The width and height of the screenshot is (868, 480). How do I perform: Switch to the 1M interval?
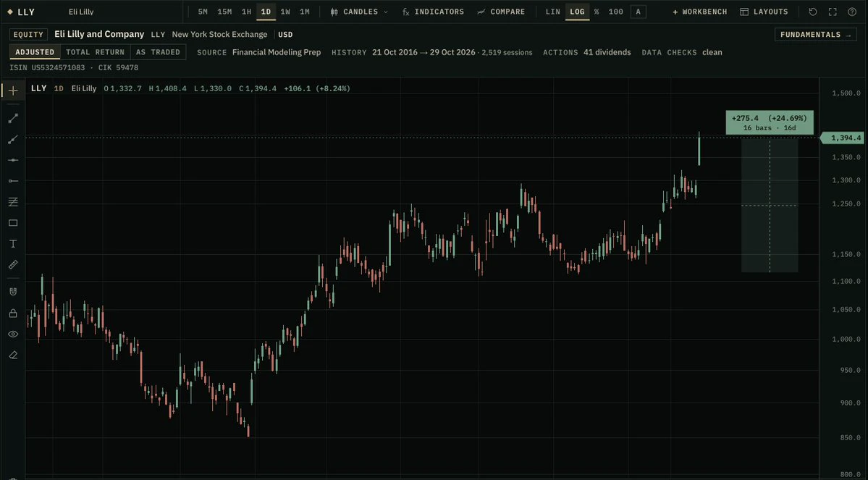click(x=305, y=12)
